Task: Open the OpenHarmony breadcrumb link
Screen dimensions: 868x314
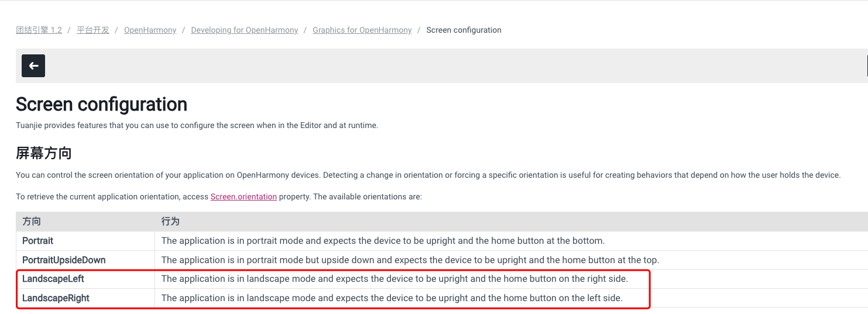Action: point(150,30)
